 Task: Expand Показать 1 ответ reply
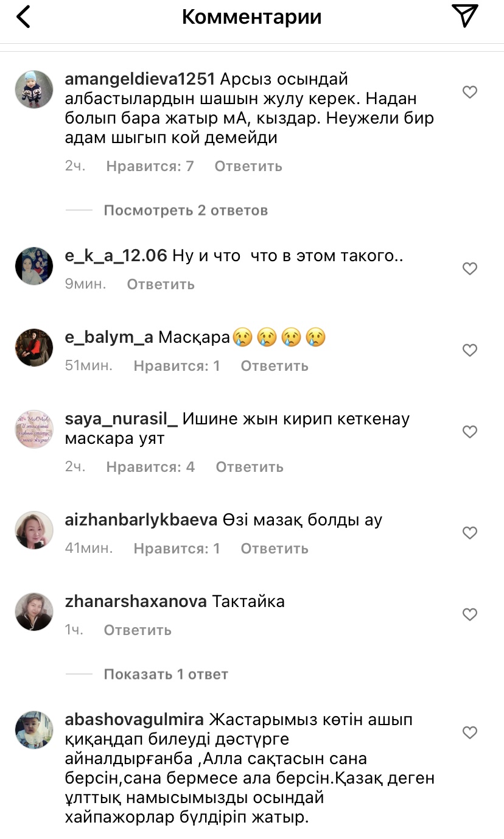pyautogui.click(x=166, y=675)
